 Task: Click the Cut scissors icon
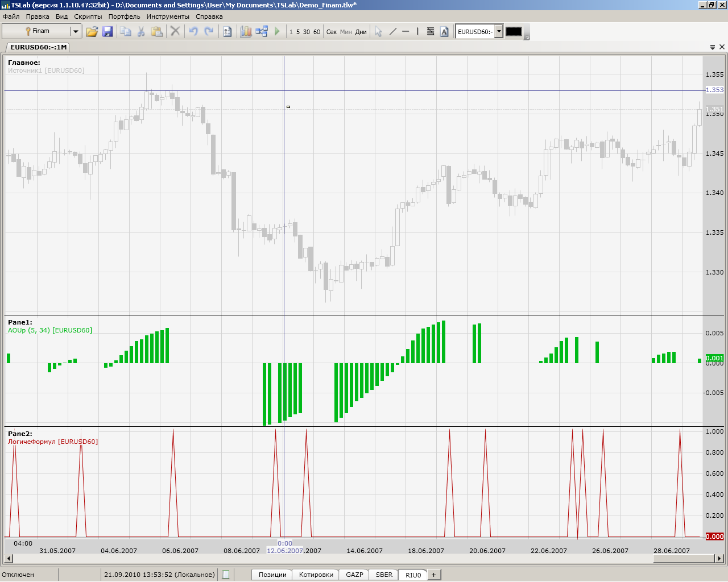141,32
